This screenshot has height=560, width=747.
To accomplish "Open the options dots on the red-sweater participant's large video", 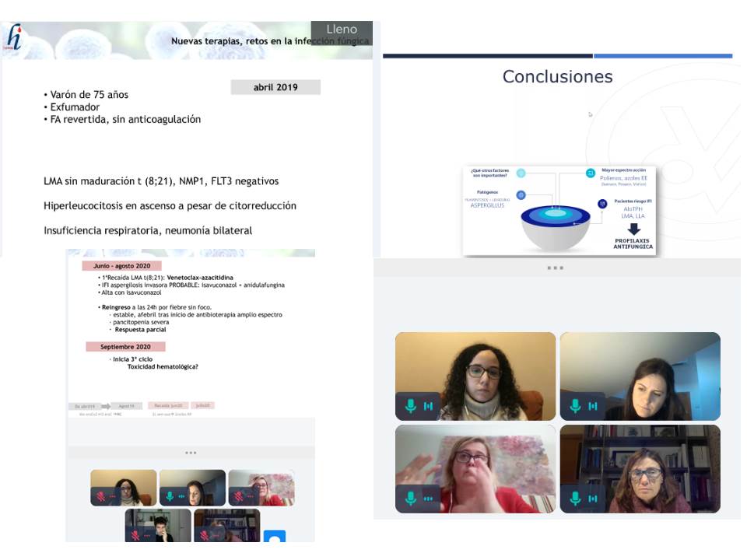I will 428,498.
